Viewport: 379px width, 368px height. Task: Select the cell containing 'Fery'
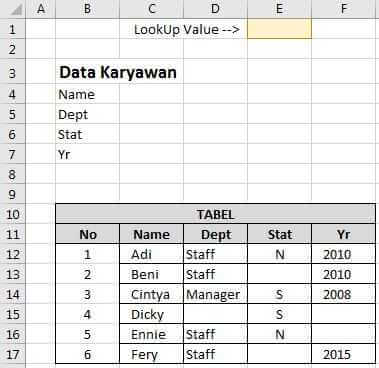151,354
